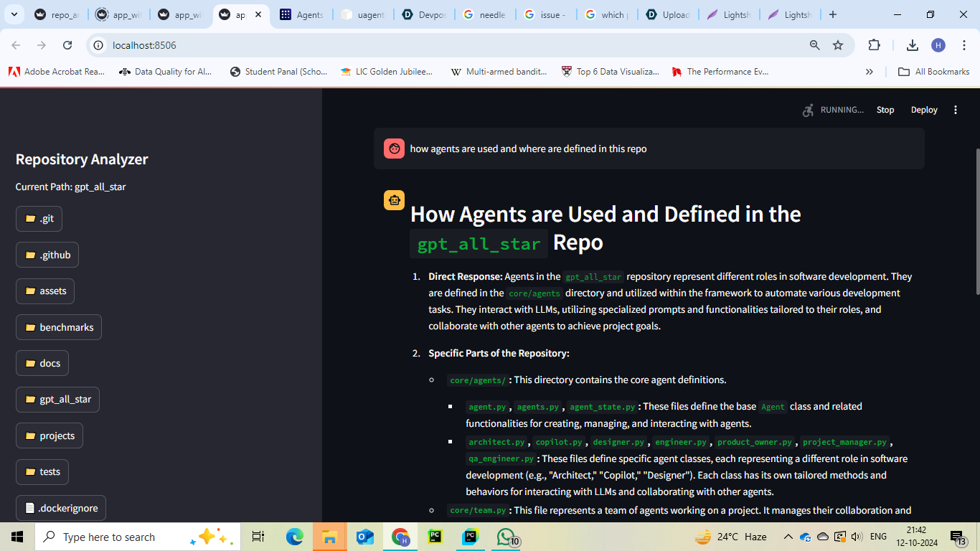Screen dimensions: 980x551
Task: Open Top 6 Data Visualiza... bookmark
Action: [x=611, y=72]
